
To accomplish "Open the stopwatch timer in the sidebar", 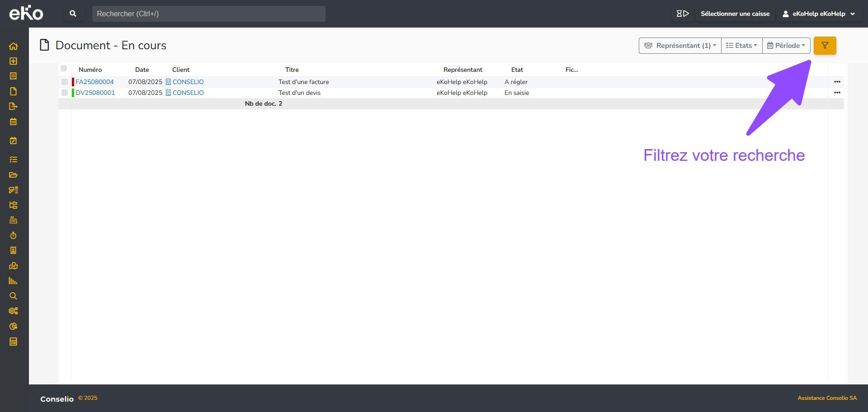I will (13, 235).
